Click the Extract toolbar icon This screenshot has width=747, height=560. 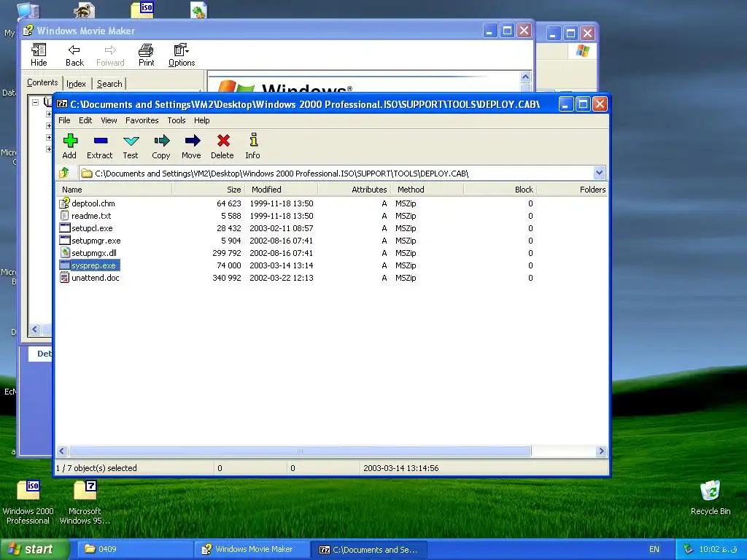[x=101, y=141]
